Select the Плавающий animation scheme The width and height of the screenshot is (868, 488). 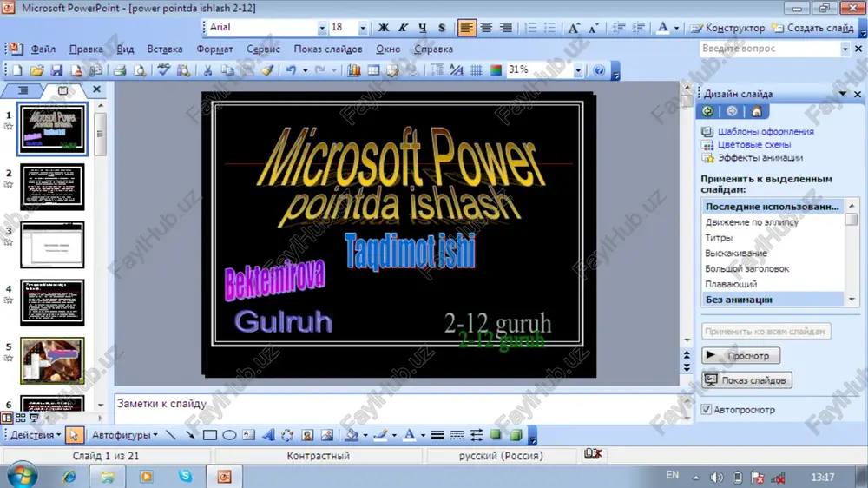tap(730, 284)
